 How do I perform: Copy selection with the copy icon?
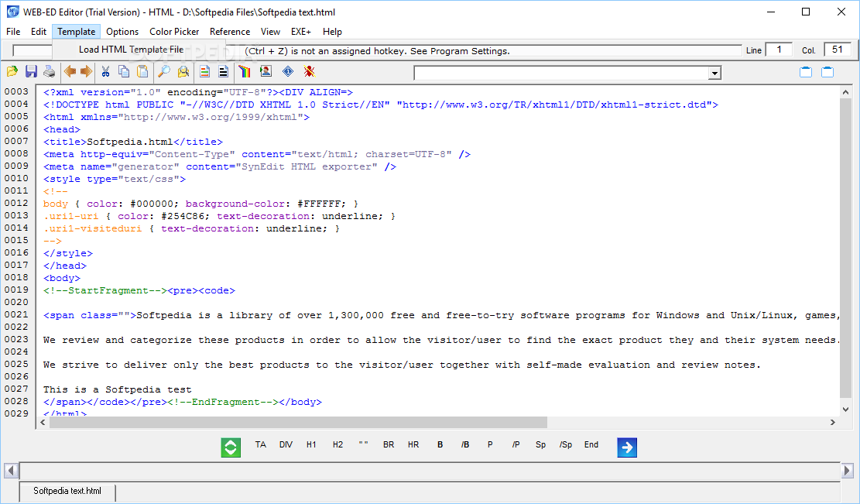(124, 71)
